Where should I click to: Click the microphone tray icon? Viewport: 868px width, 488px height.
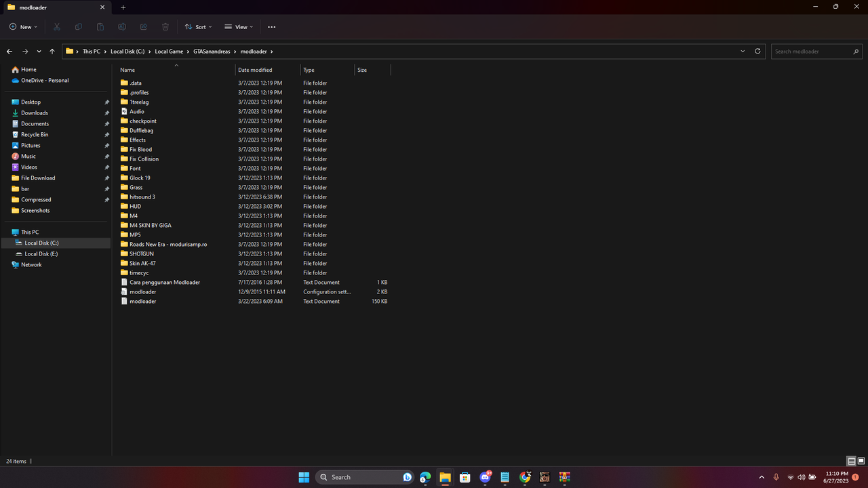pyautogui.click(x=776, y=477)
